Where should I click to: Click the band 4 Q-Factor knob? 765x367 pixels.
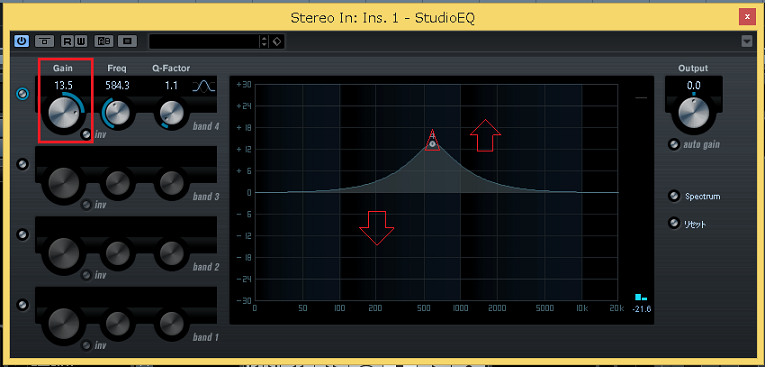tap(171, 113)
